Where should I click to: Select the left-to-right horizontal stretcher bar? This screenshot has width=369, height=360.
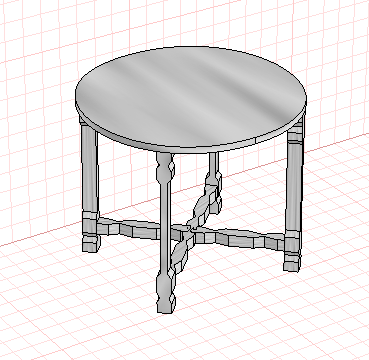pos(192,233)
